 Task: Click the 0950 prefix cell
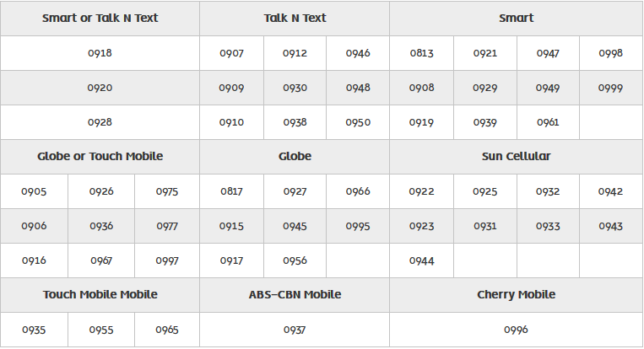point(358,122)
